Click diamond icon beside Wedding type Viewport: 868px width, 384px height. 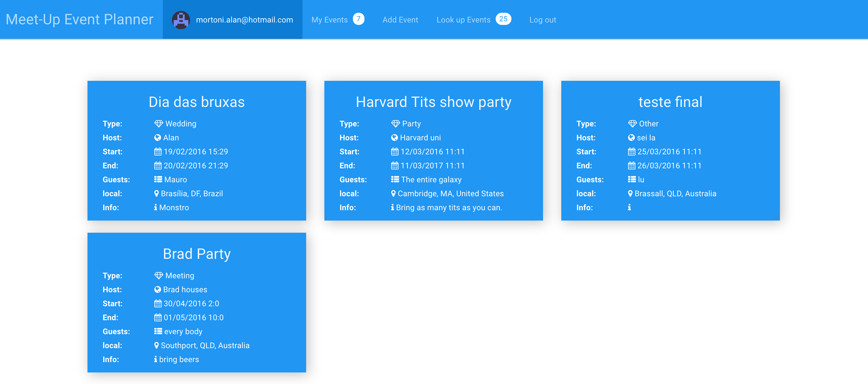click(158, 124)
